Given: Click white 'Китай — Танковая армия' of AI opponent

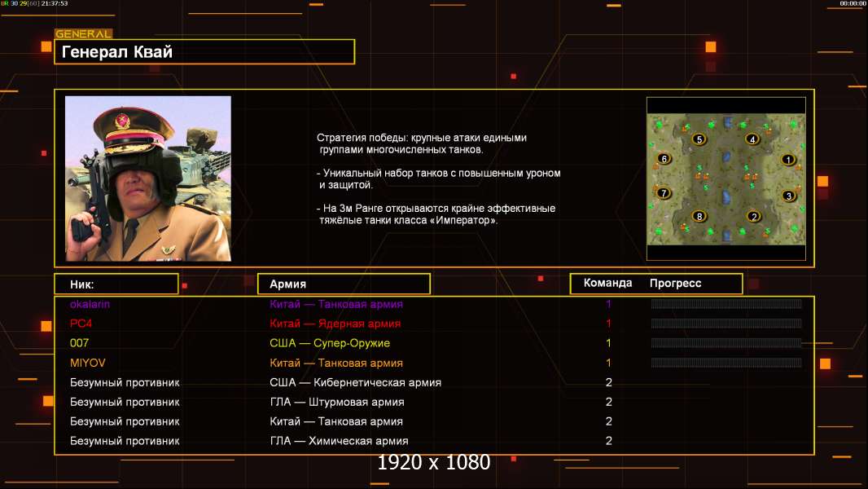Looking at the screenshot, I should click(x=336, y=421).
